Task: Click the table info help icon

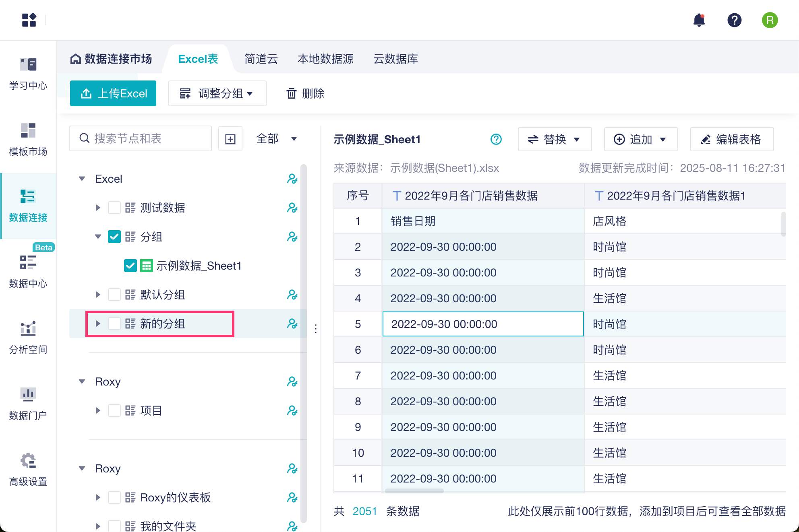Action: pyautogui.click(x=496, y=139)
